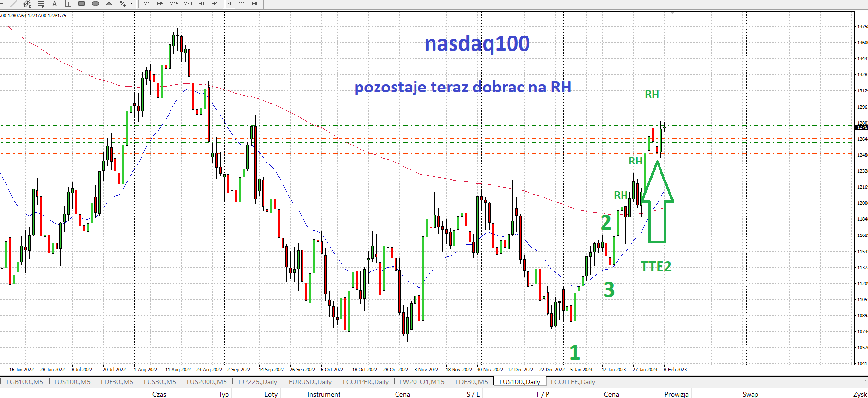Viewport: 868px width, 398px height.
Task: Open the FW20 O1,M15 chart tab
Action: tap(422, 382)
